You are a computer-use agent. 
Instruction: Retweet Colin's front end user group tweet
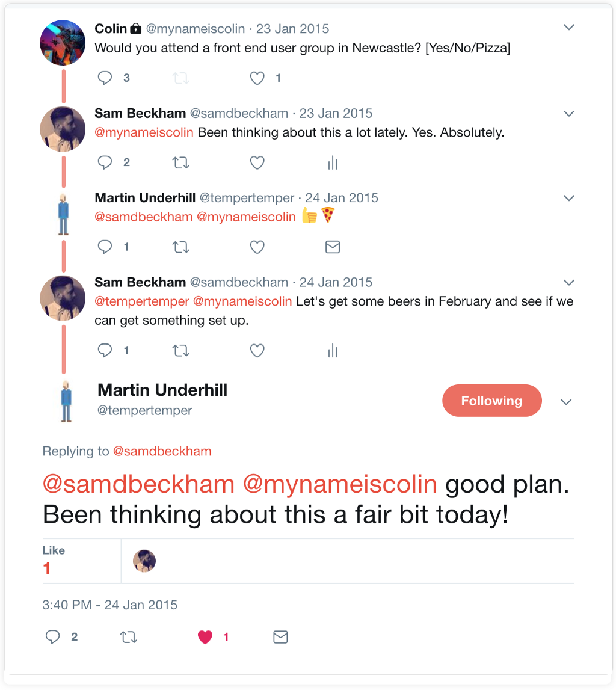pyautogui.click(x=180, y=78)
